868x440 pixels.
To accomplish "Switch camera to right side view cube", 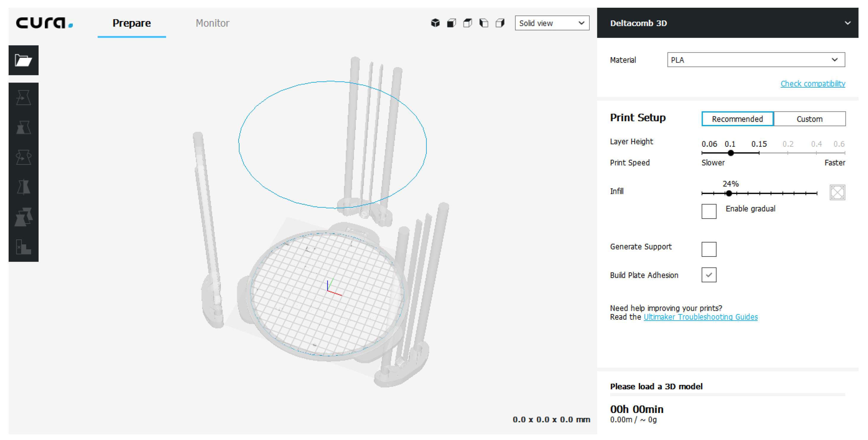I will point(500,23).
